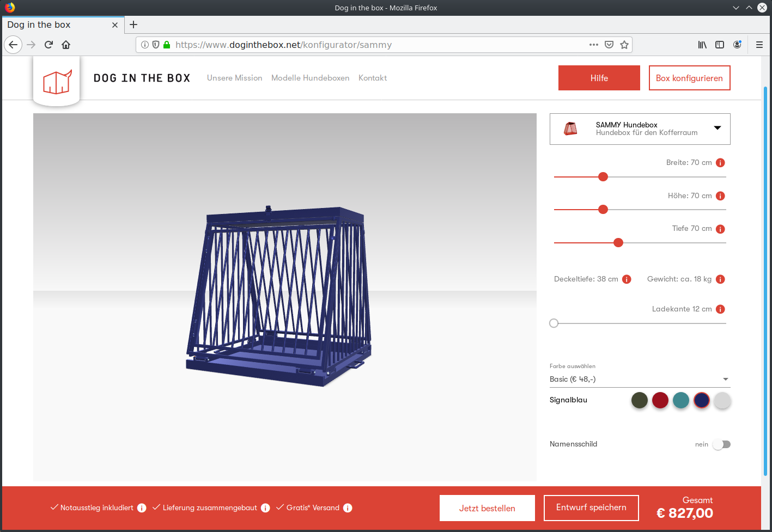Click the info icon next to Gewicht
Image resolution: width=772 pixels, height=532 pixels.
pyautogui.click(x=720, y=279)
